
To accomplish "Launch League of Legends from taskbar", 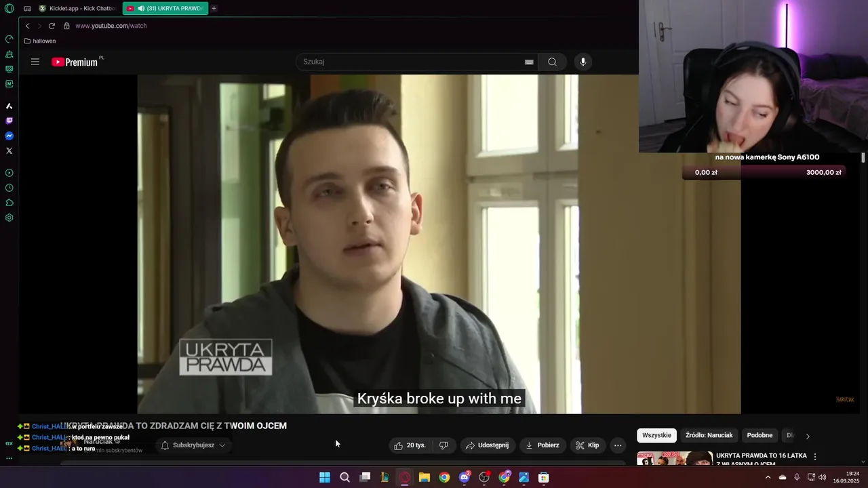I will click(x=384, y=477).
